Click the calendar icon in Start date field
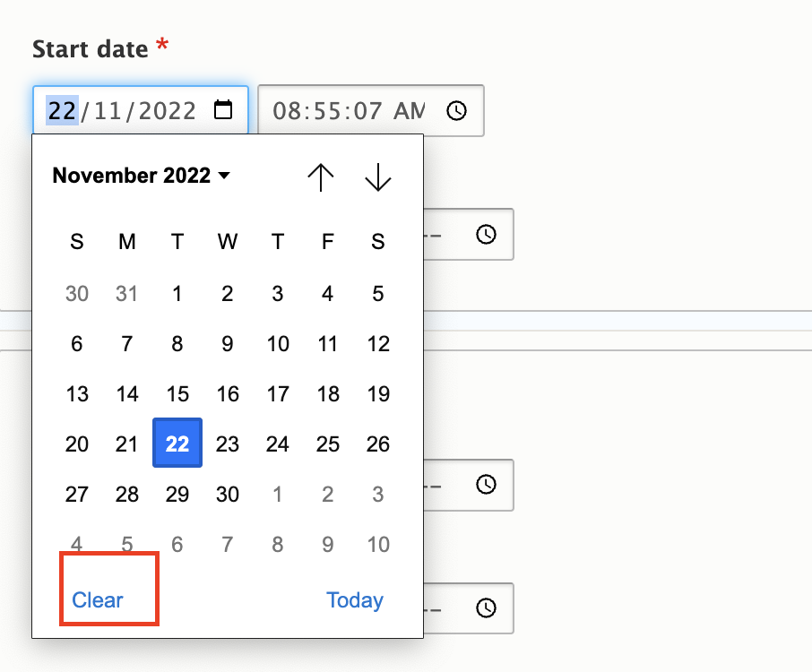This screenshot has height=672, width=812. click(x=223, y=110)
